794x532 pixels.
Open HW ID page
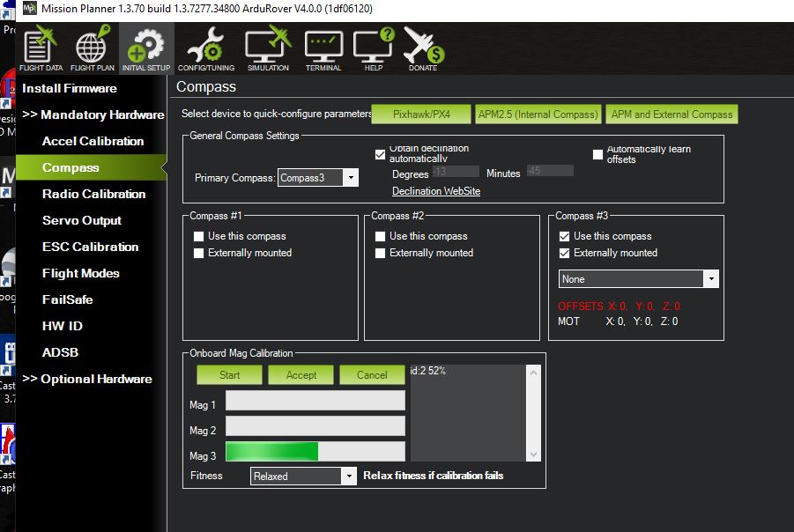[63, 326]
